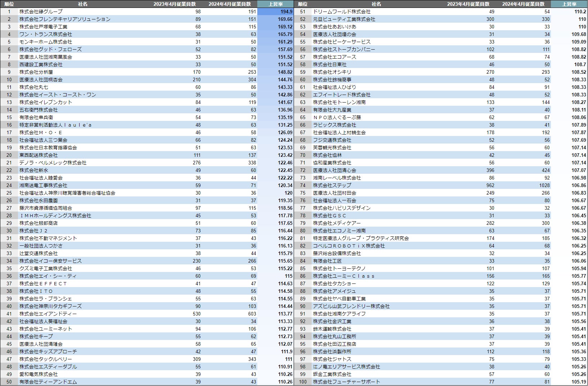Click the 順位 header above rank 51
Viewport: 588px width, 386px height.
[303, 4]
